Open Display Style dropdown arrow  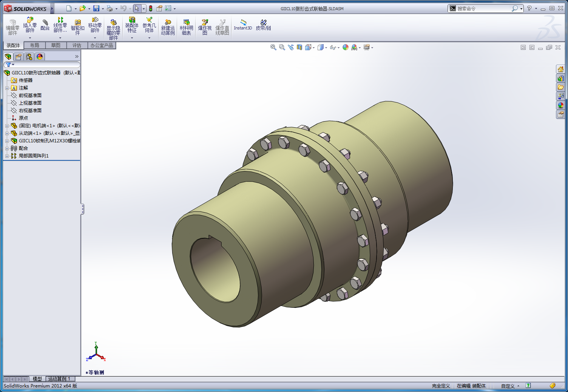coord(326,48)
